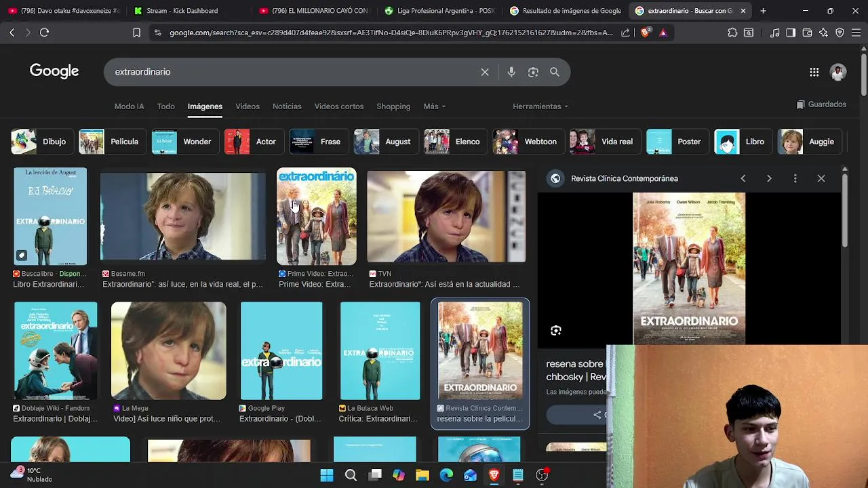Clear the search box with the X icon
Viewport: 868px width, 488px height.
point(485,72)
